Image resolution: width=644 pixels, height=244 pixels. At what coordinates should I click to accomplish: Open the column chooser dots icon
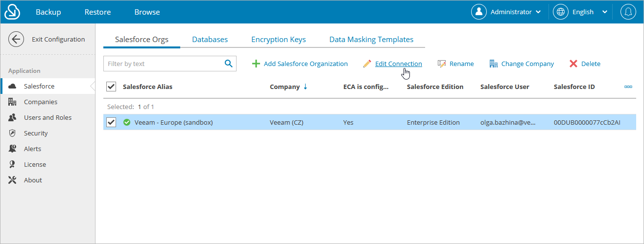click(628, 87)
